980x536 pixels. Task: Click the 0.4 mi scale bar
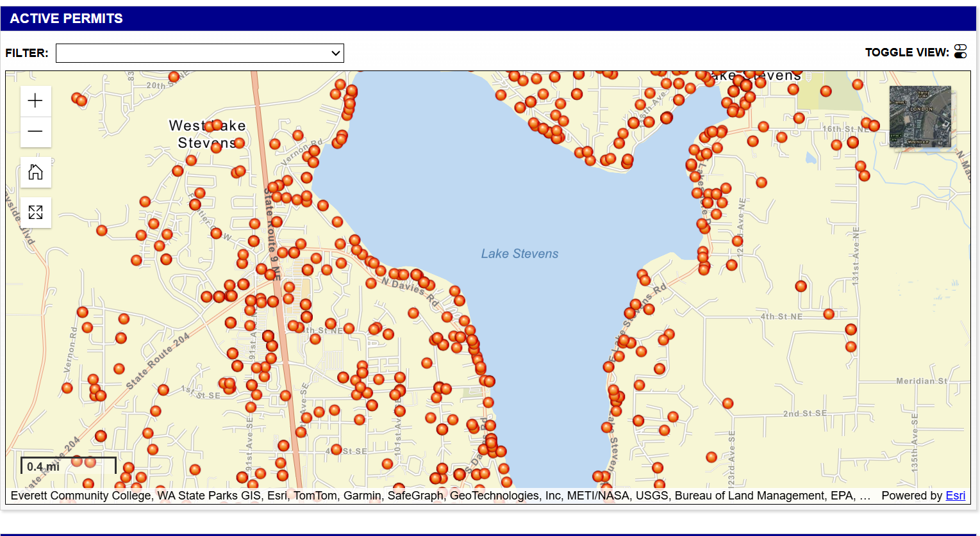68,466
